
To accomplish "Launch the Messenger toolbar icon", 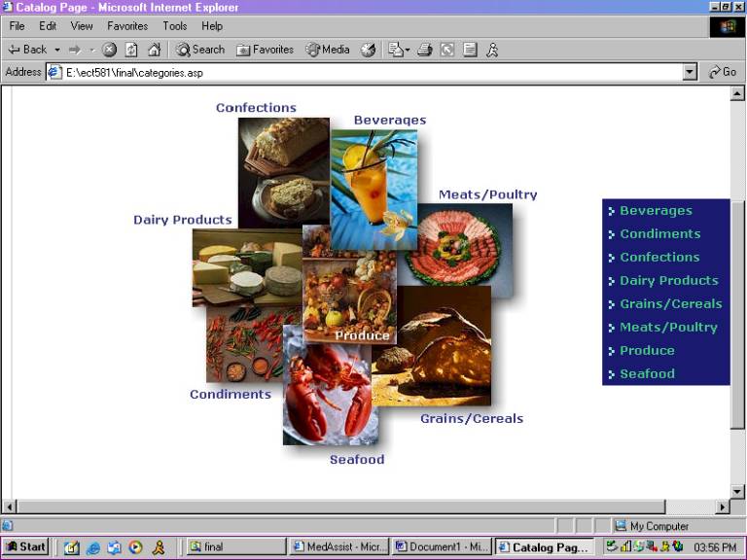I will [x=492, y=50].
